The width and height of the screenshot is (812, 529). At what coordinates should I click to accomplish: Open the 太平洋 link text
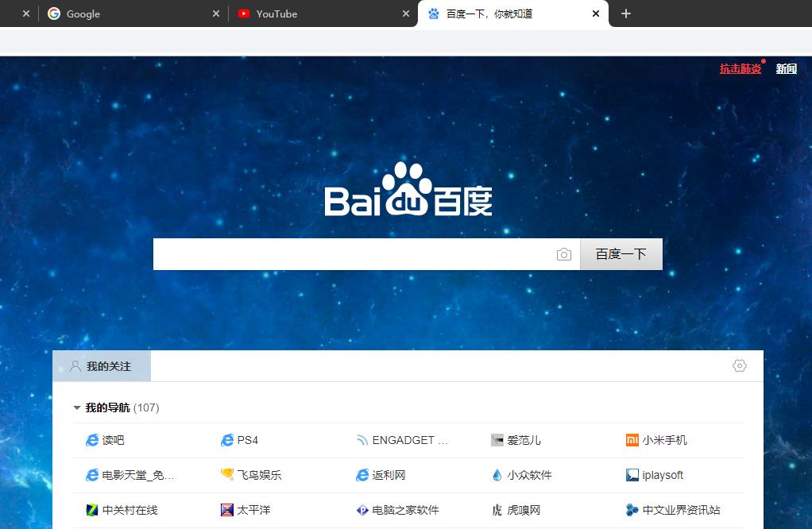[253, 511]
